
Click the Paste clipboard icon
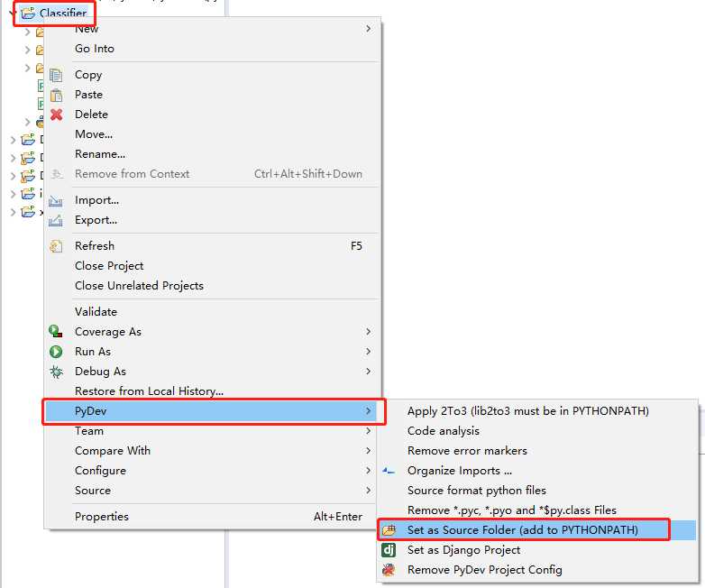pyautogui.click(x=56, y=95)
